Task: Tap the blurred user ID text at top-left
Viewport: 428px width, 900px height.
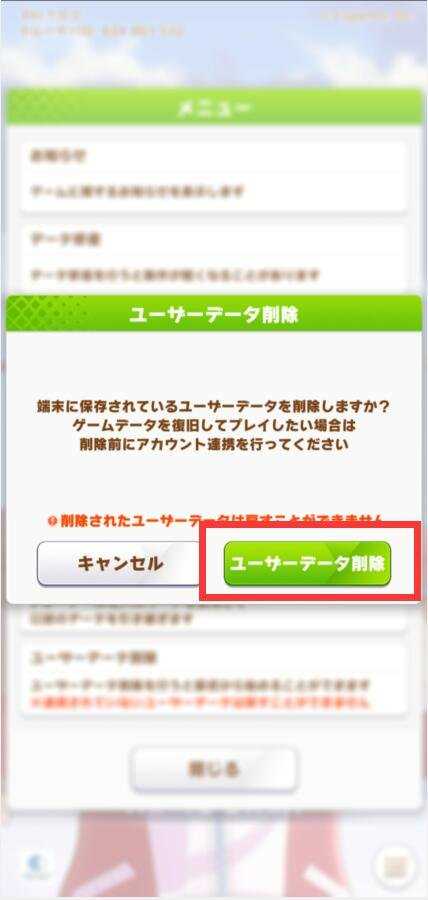Action: (x=103, y=32)
